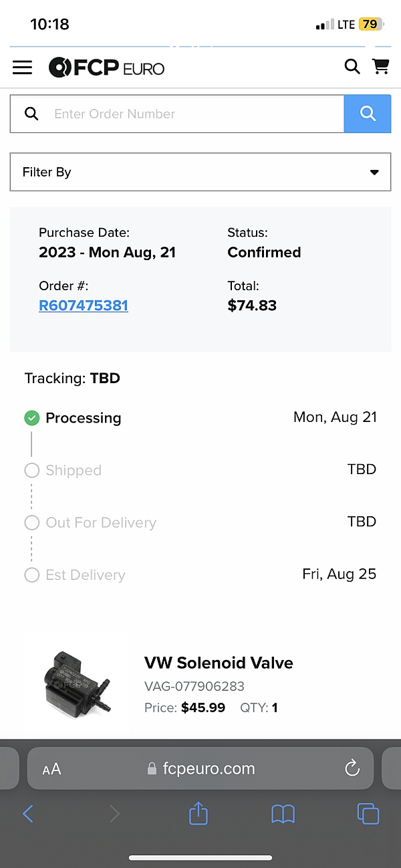Click the Enter Order Number field
401x868 pixels.
[194, 114]
